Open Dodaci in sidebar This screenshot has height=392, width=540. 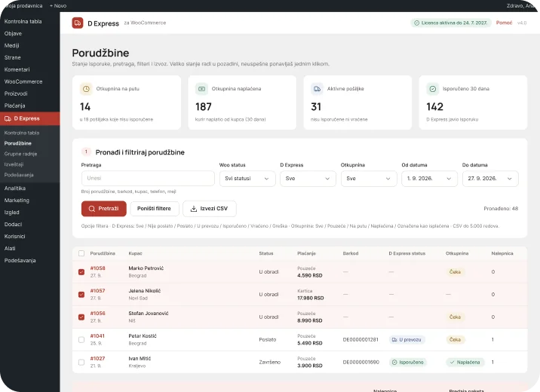coord(13,225)
